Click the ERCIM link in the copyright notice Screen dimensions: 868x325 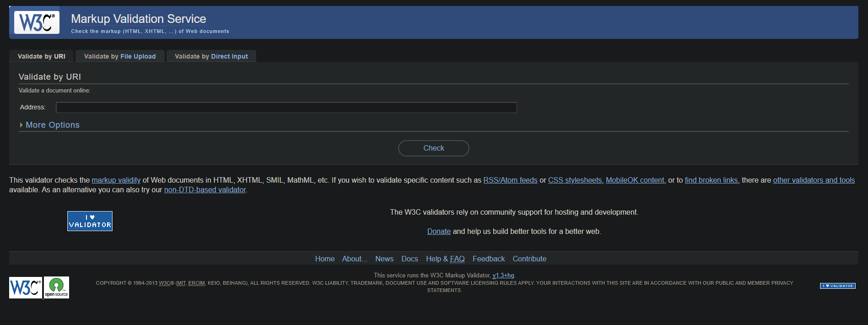coord(197,283)
